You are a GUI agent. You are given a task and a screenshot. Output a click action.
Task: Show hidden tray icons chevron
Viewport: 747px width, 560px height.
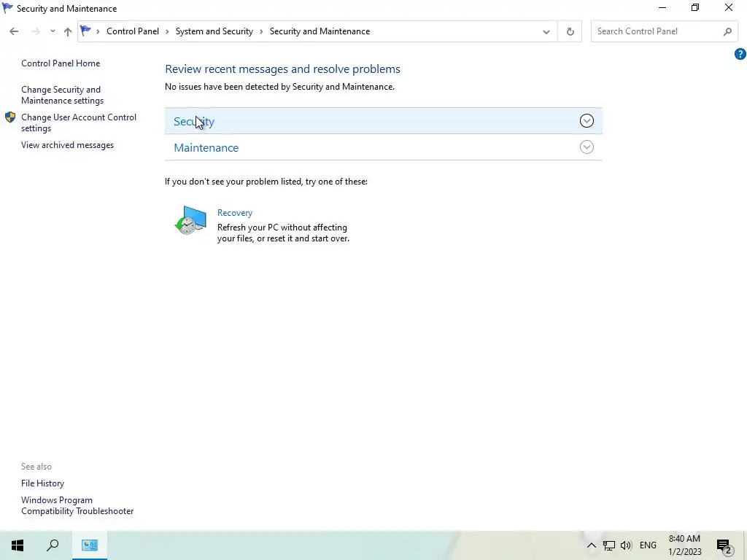[591, 545]
